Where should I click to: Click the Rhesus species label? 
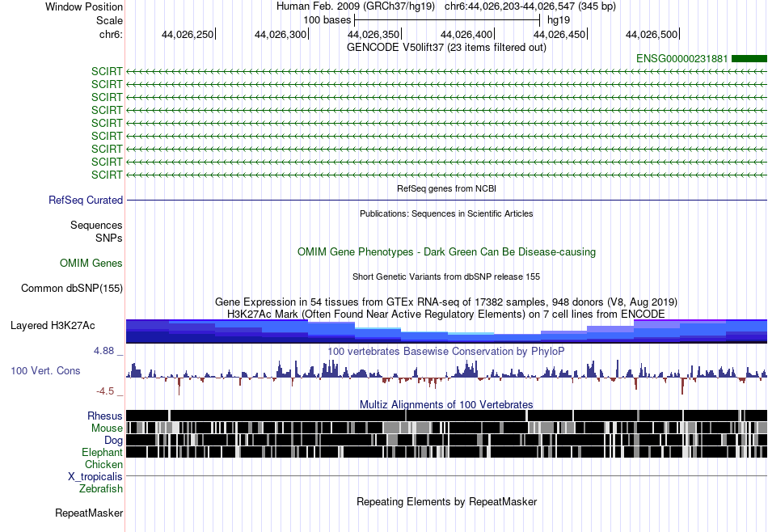pos(105,416)
